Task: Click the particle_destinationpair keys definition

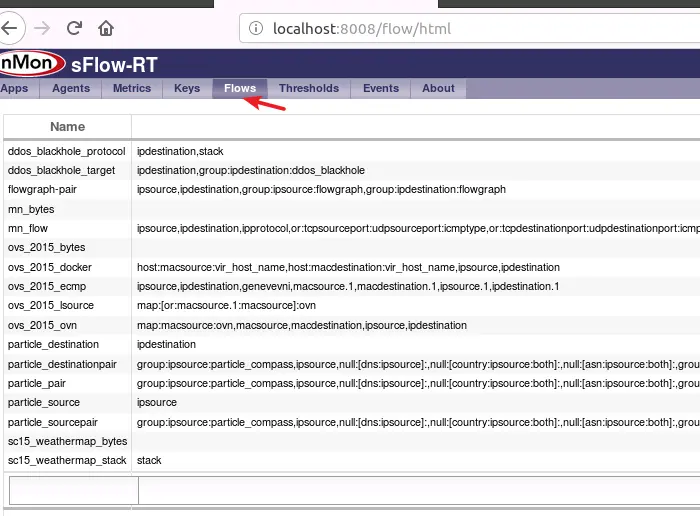Action: (x=418, y=365)
